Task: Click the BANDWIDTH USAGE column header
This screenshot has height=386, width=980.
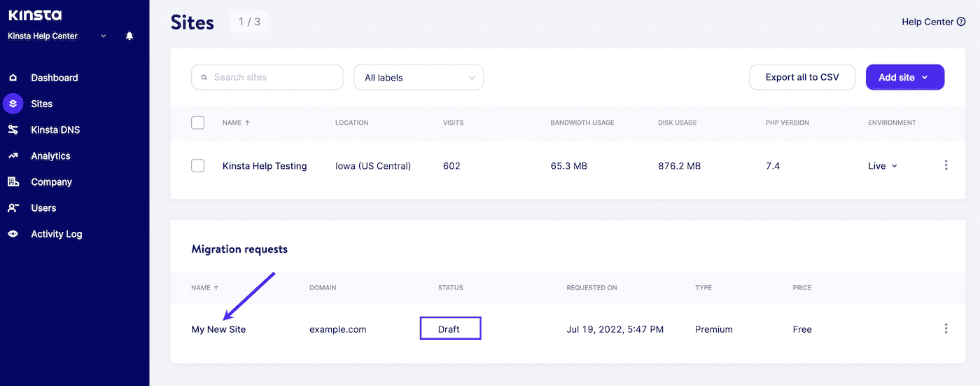Action: tap(582, 123)
